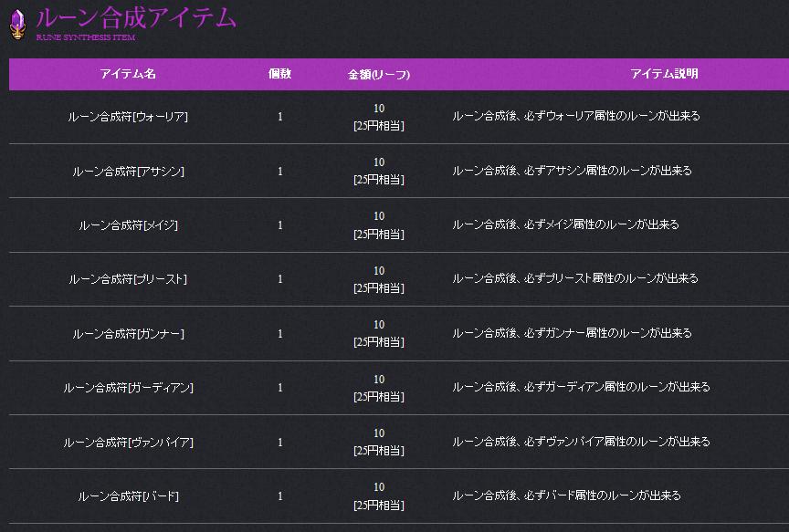
Task: Select ルーン合成符[メイジ] item name
Action: [128, 225]
